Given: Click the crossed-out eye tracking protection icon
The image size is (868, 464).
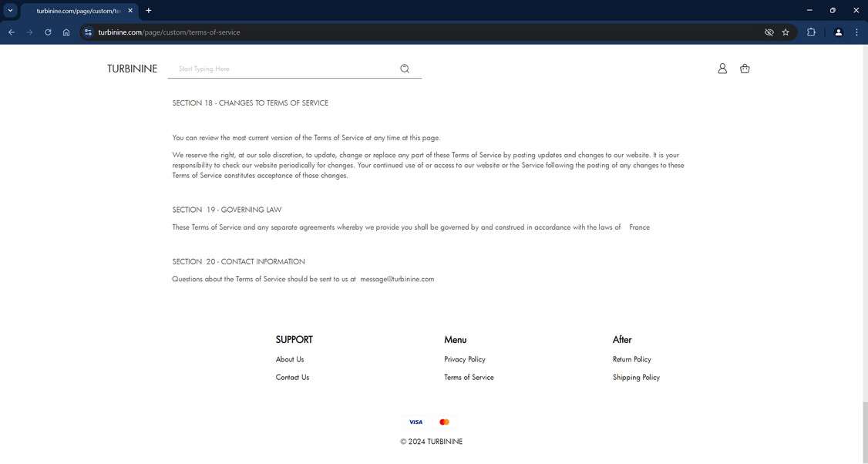Looking at the screenshot, I should [769, 32].
